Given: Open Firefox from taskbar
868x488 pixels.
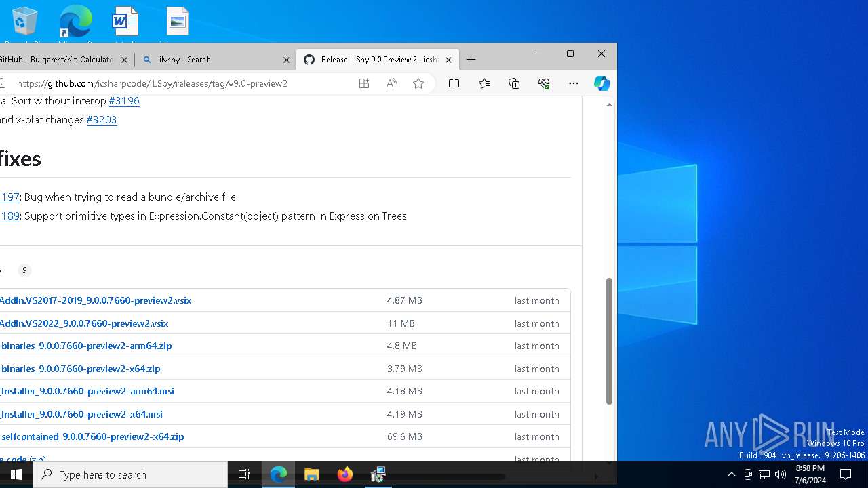Looking at the screenshot, I should (344, 474).
